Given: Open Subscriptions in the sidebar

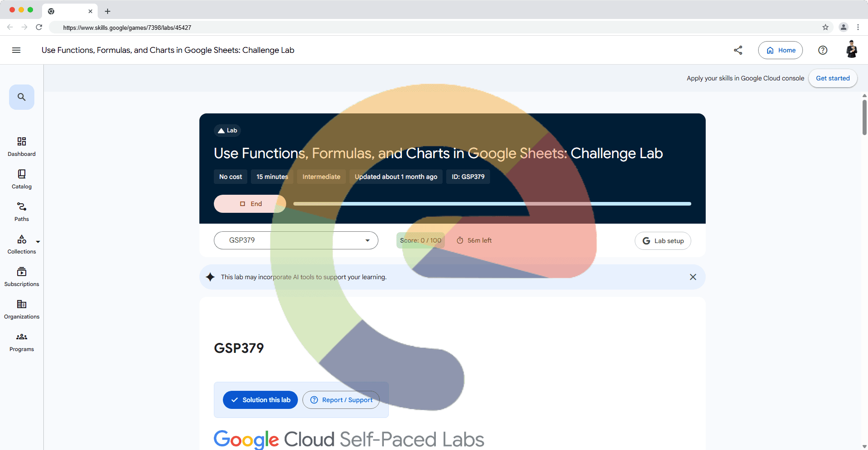Looking at the screenshot, I should 22,277.
